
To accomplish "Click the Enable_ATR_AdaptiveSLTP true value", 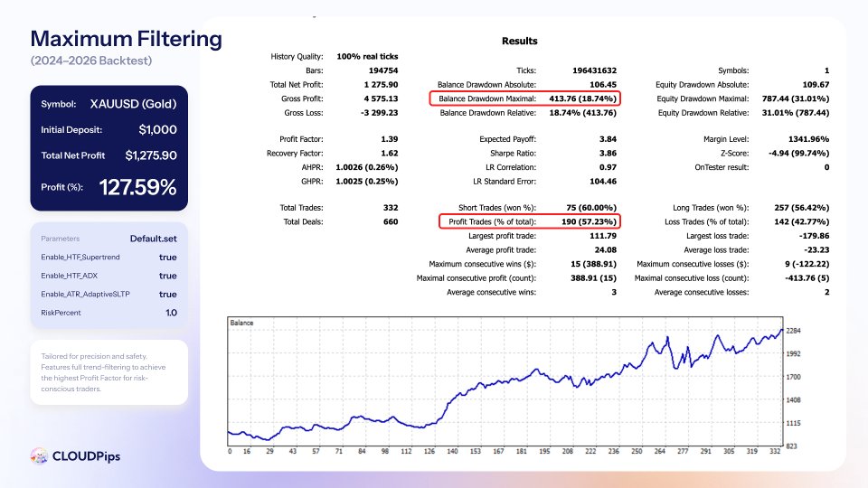I will coord(168,295).
